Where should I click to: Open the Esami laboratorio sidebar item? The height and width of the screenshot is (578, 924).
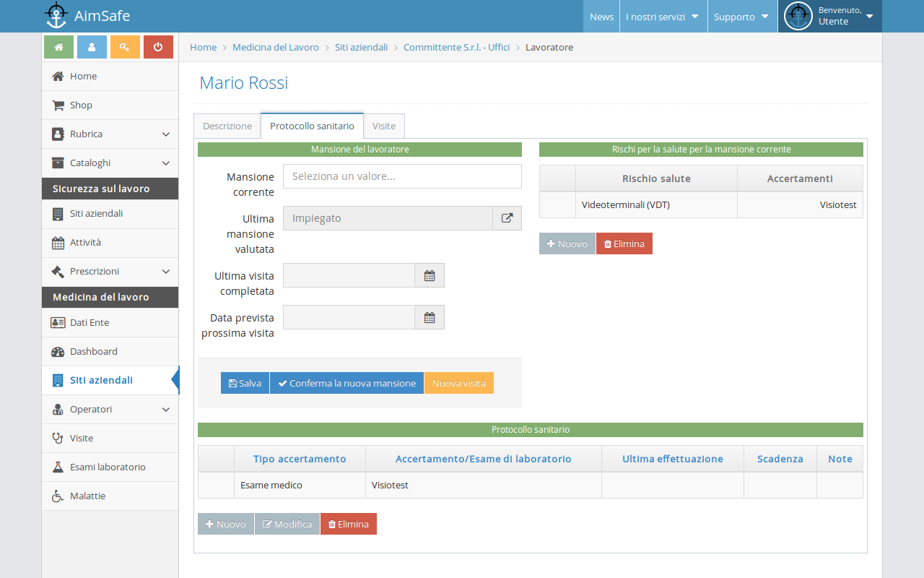point(110,467)
